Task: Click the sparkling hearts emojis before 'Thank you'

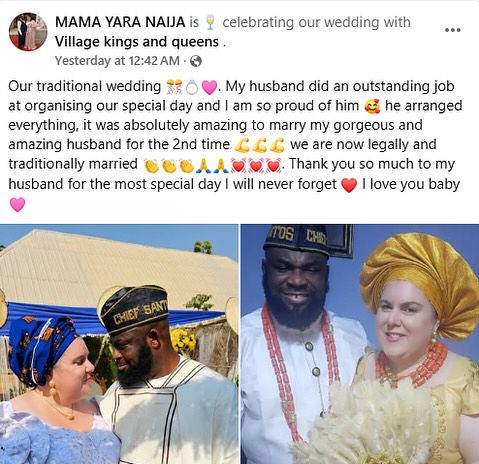Action: [x=256, y=166]
